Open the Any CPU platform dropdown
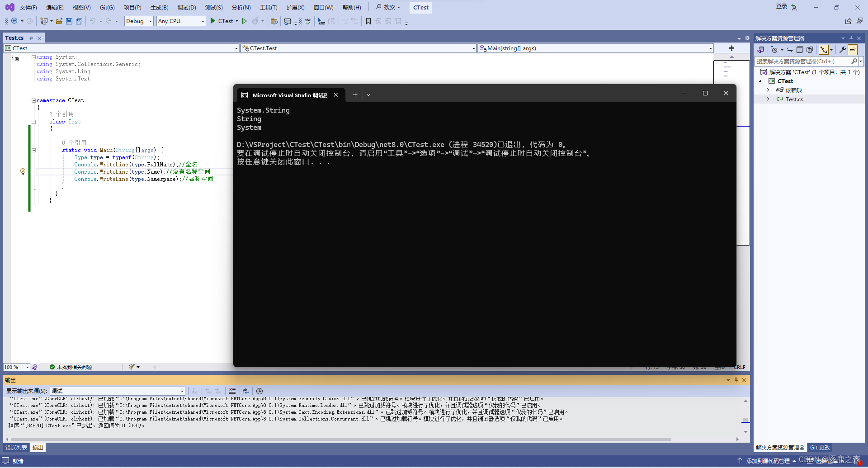 (x=181, y=21)
